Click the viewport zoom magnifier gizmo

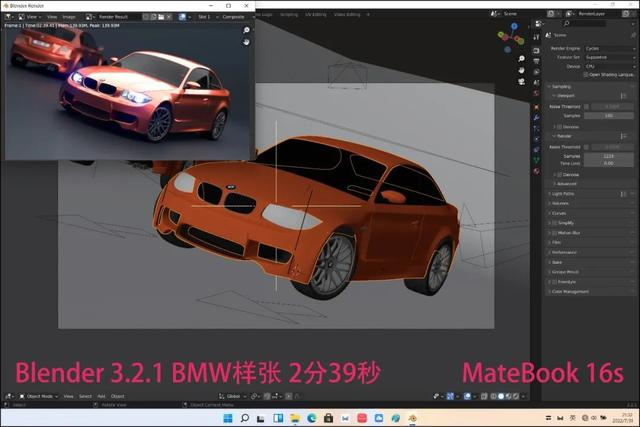[521, 59]
